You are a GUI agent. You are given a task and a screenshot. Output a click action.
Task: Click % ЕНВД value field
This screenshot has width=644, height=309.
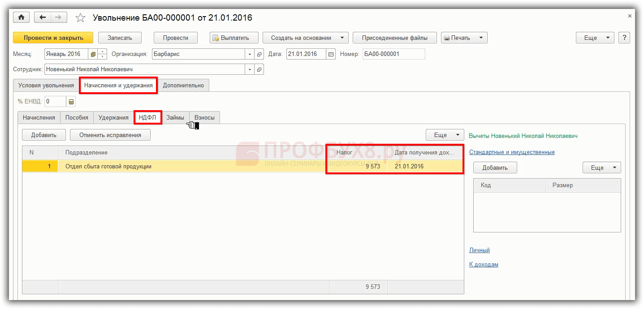(55, 102)
